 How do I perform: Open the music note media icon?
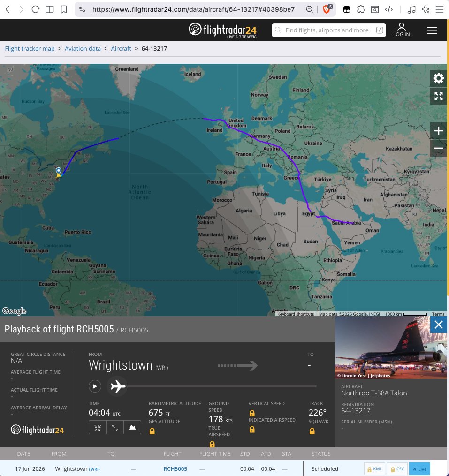pyautogui.click(x=411, y=9)
